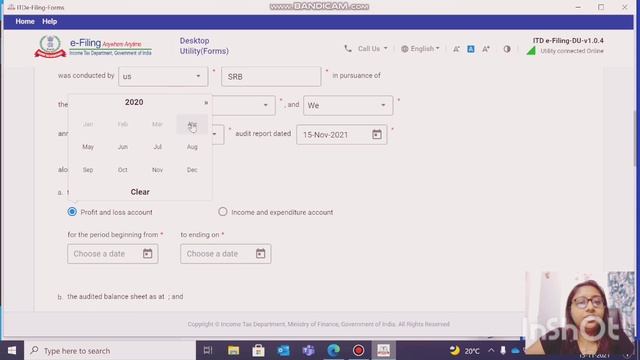Open File Explorer from taskbar
Viewport: 640px width, 360px height.
[233, 351]
